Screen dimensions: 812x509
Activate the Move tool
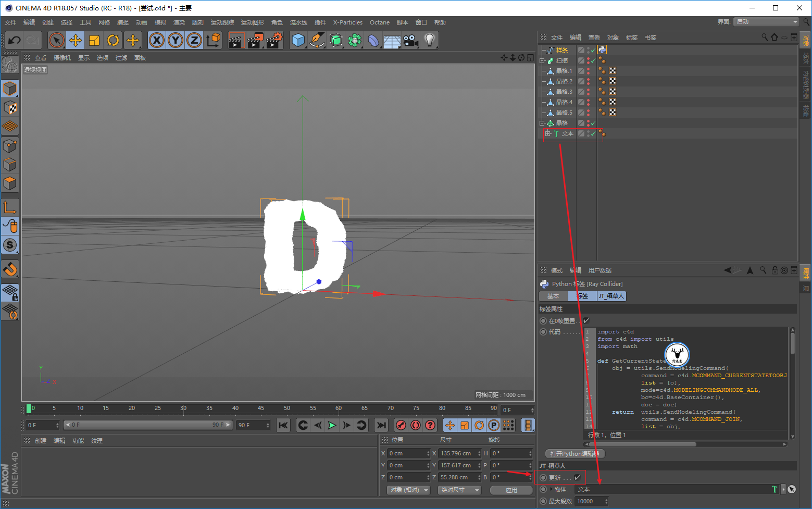pos(76,40)
